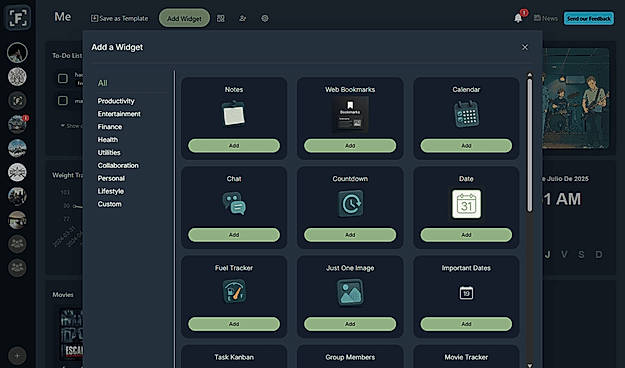Click the Important Dates calendar icon
625x368 pixels.
point(466,293)
